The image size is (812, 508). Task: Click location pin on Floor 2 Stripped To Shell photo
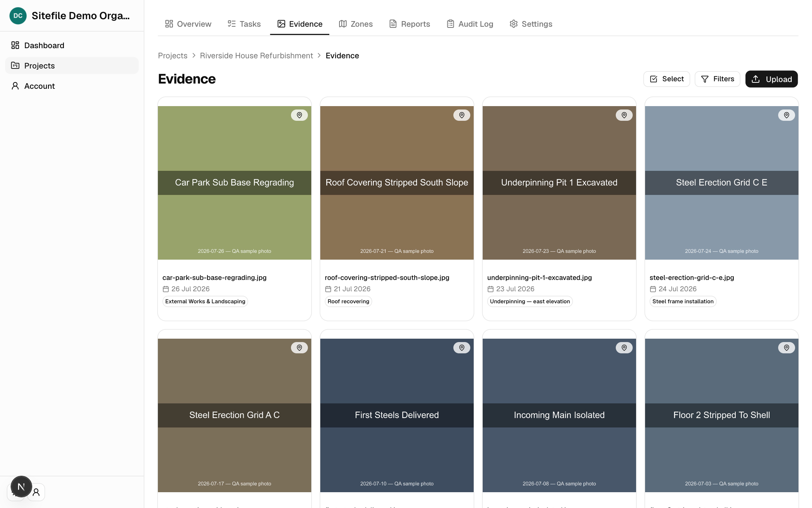click(x=786, y=348)
